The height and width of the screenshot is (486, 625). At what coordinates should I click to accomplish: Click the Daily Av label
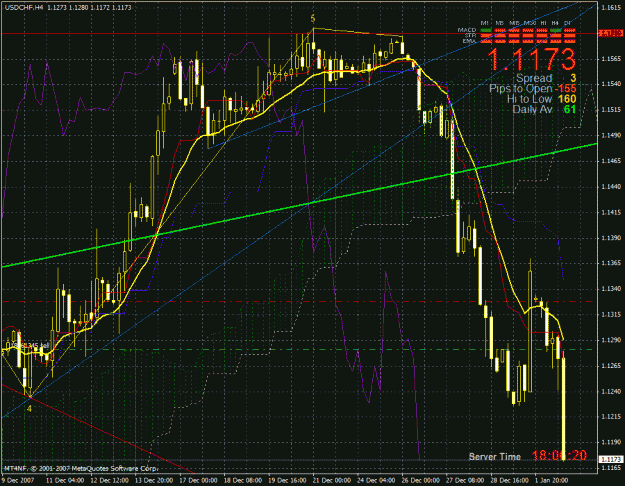pos(532,109)
